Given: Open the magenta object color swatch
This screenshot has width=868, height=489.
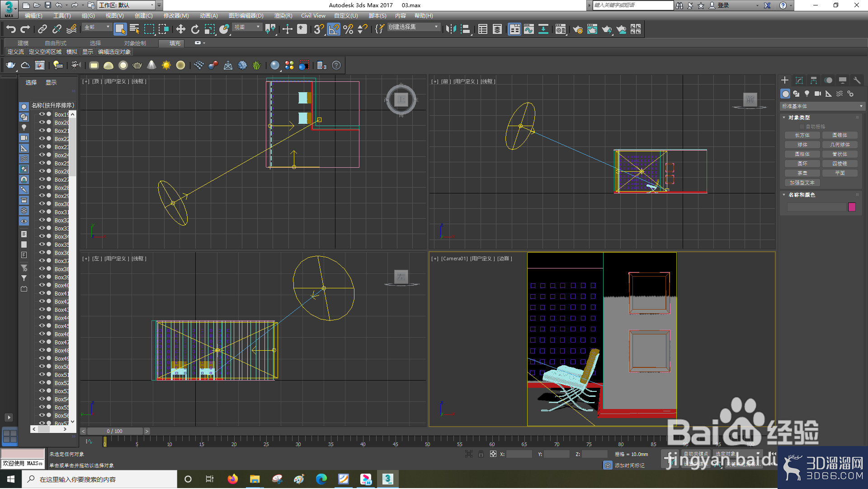Looking at the screenshot, I should click(x=852, y=207).
